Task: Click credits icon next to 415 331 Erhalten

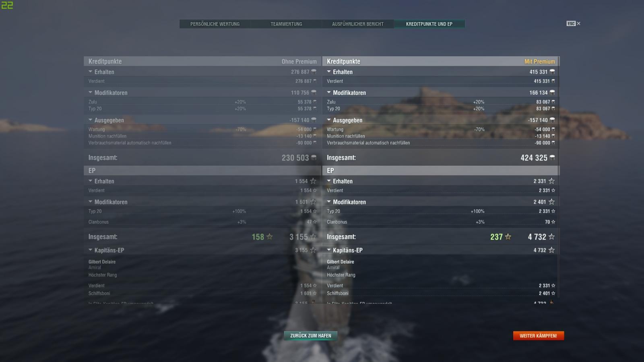Action: pyautogui.click(x=552, y=72)
